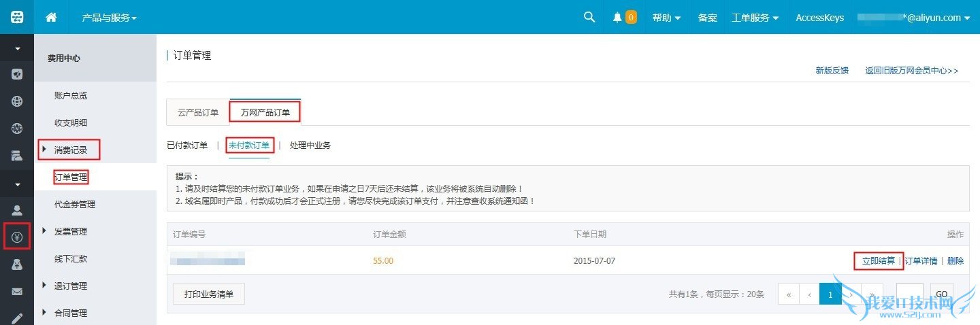Viewport: 980px width, 325px height.
Task: Return via 返回旧版万网会员中心 link
Action: click(x=911, y=70)
